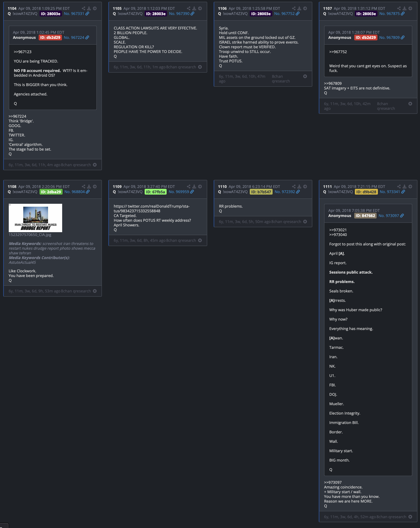Click arrow-circle icon on post 1107

410,8
